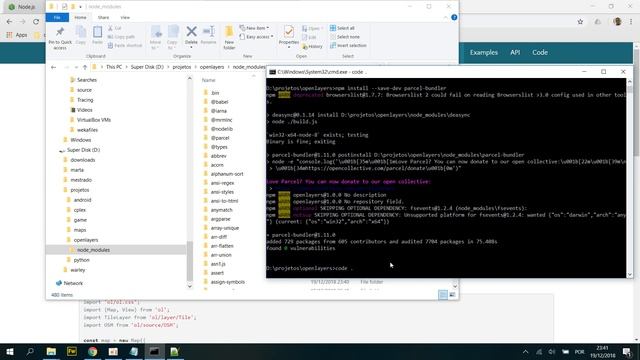The image size is (640, 360).
Task: Open the View ribbon tab
Action: point(125,18)
